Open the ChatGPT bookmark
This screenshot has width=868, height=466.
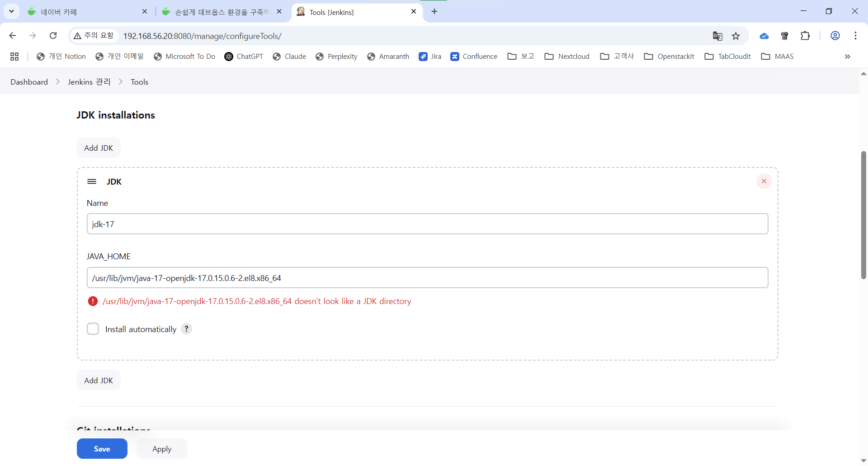pyautogui.click(x=244, y=57)
